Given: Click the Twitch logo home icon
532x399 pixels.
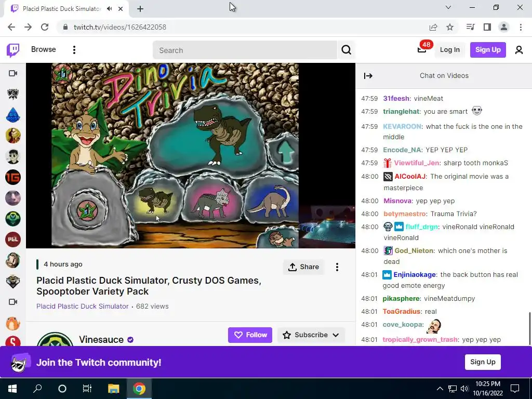Looking at the screenshot, I should (13, 50).
